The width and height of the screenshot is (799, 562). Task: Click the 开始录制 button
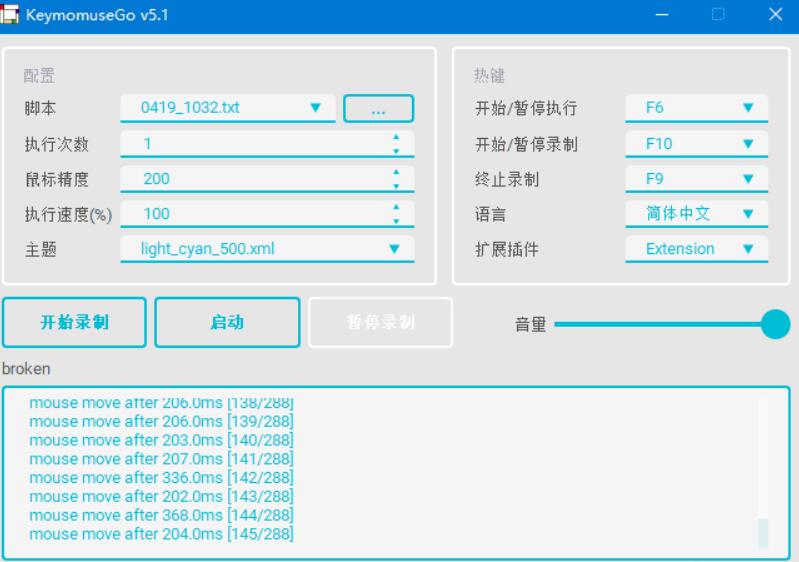pyautogui.click(x=74, y=323)
